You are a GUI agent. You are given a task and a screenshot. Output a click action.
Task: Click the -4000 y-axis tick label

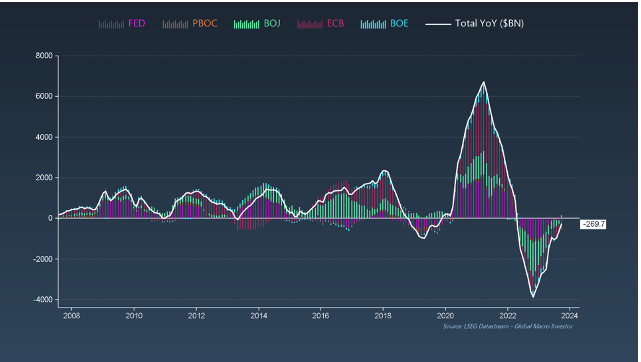43,299
